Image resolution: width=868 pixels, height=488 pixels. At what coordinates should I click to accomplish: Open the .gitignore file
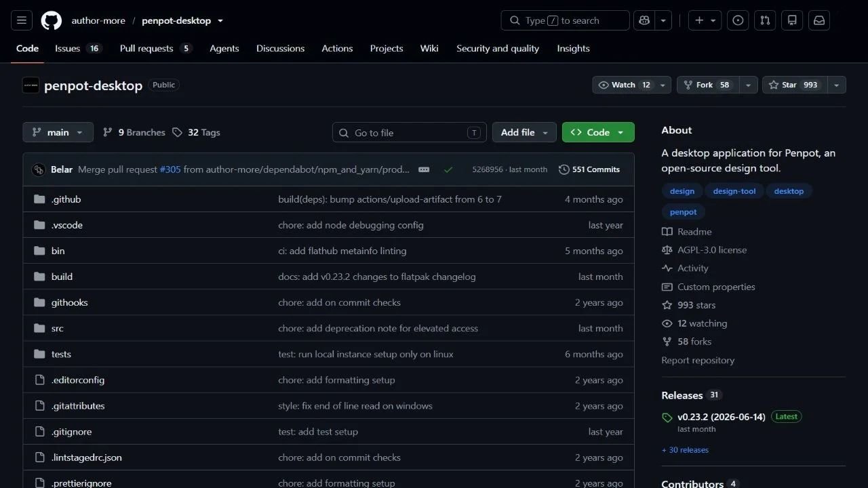[71, 432]
